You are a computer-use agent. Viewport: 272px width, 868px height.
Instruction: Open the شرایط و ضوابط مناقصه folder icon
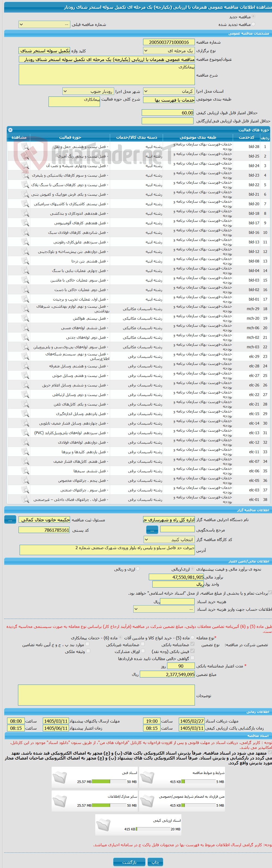click(147, 777)
